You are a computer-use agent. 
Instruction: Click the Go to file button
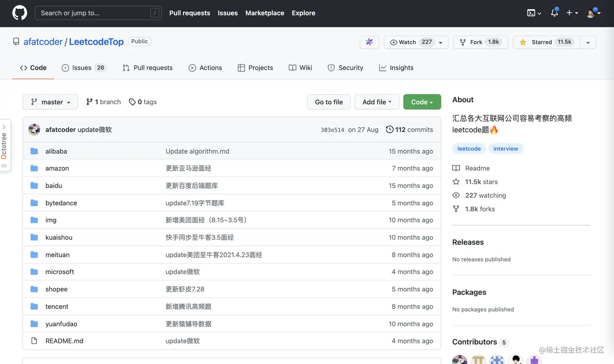[329, 102]
